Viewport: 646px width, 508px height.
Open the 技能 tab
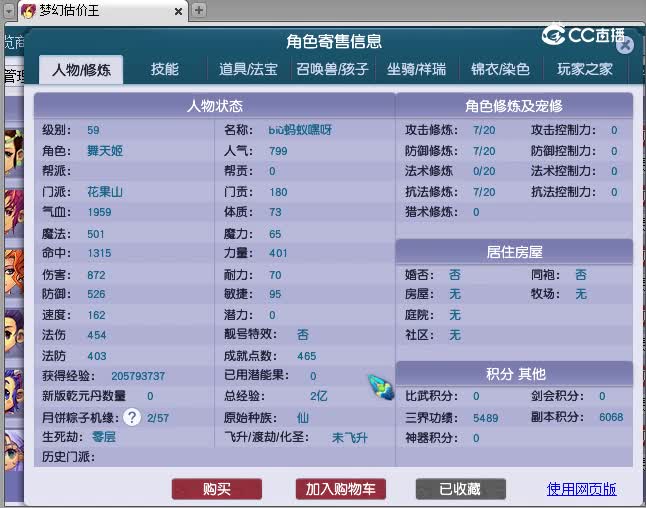tap(164, 69)
